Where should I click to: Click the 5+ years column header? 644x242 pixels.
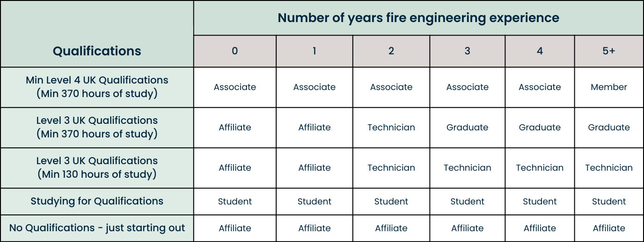pyautogui.click(x=609, y=51)
